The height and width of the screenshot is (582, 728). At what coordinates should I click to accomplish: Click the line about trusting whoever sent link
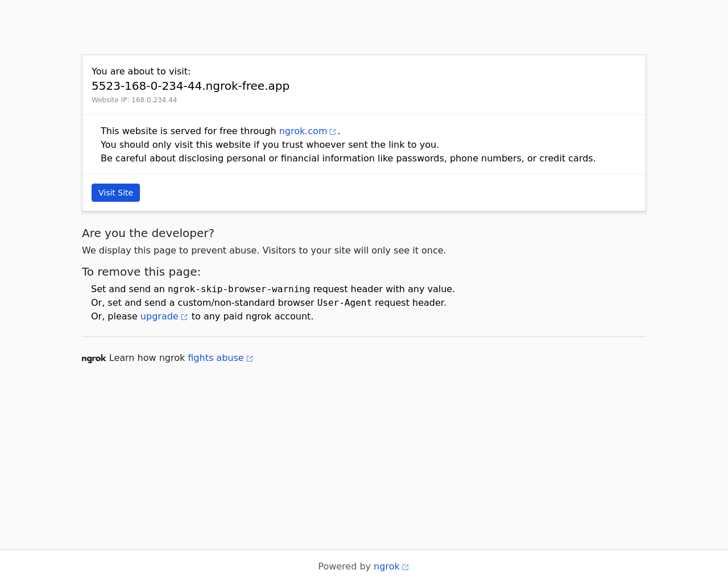(270, 145)
